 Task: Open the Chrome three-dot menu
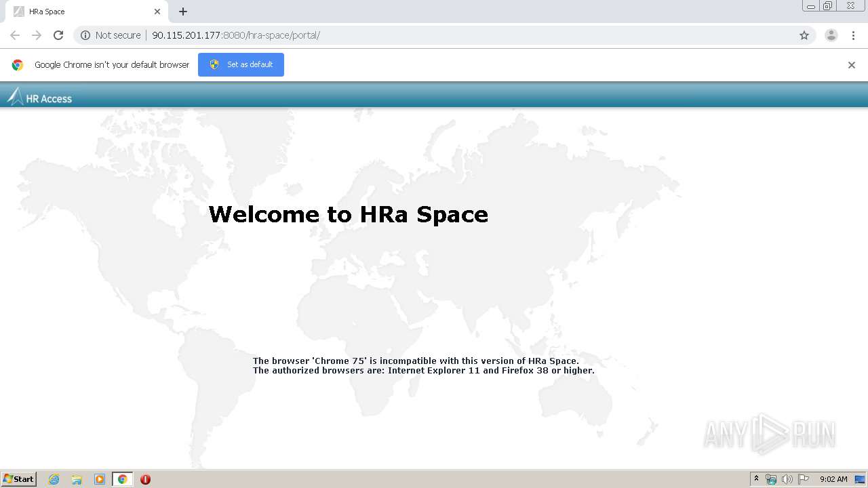click(853, 35)
